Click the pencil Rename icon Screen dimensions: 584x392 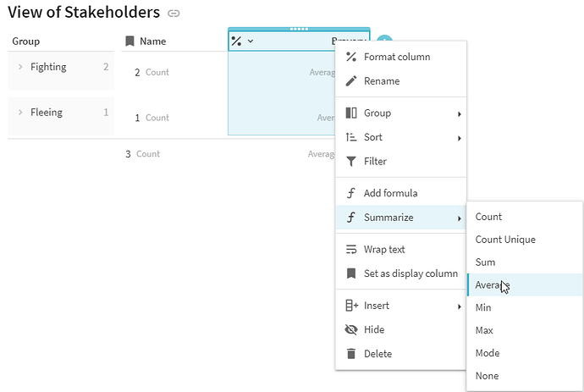(351, 81)
